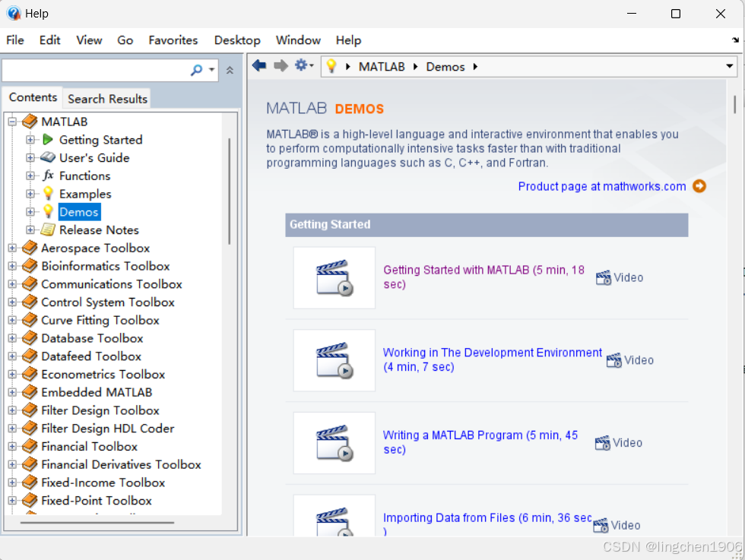The height and width of the screenshot is (560, 745).
Task: Click the User's Guide book icon
Action: (47, 157)
